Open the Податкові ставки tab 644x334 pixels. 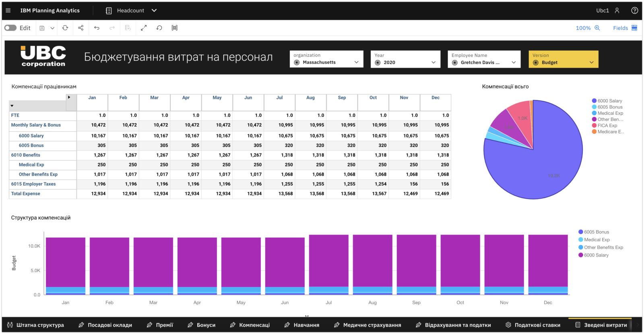(533, 325)
